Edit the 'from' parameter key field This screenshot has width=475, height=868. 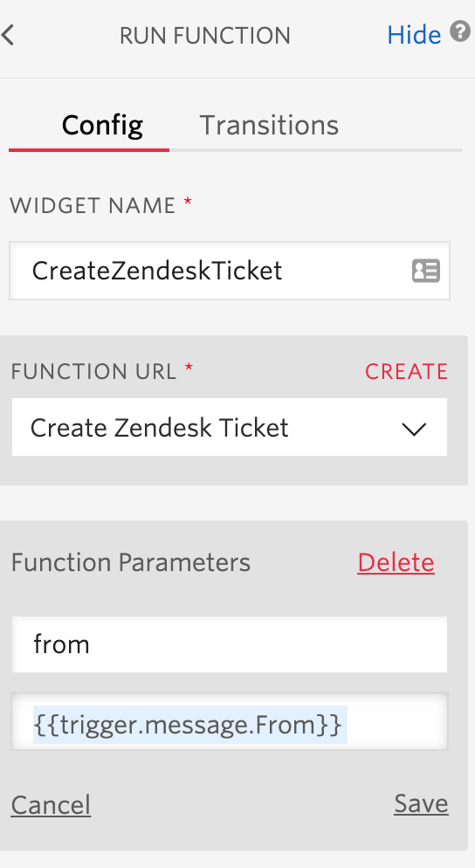pos(229,644)
